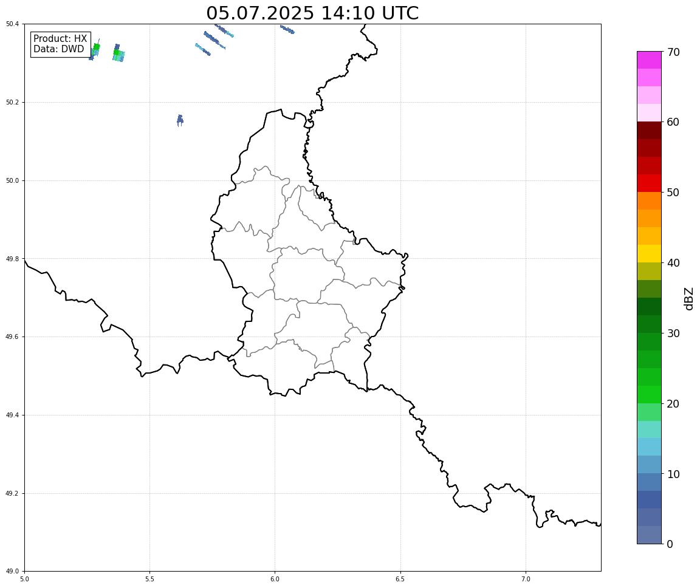This screenshot has height=588, width=700.
Task: Click the 7.0 longitude axis tick label
Action: click(x=526, y=579)
